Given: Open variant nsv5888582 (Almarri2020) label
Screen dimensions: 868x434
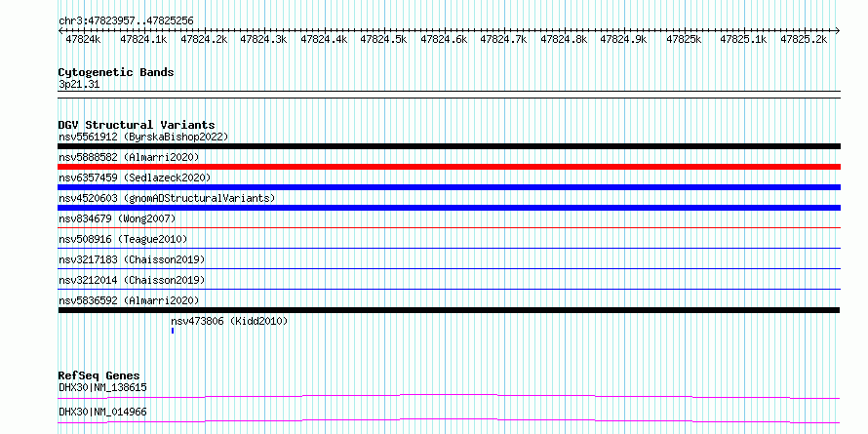Looking at the screenshot, I should [x=129, y=157].
